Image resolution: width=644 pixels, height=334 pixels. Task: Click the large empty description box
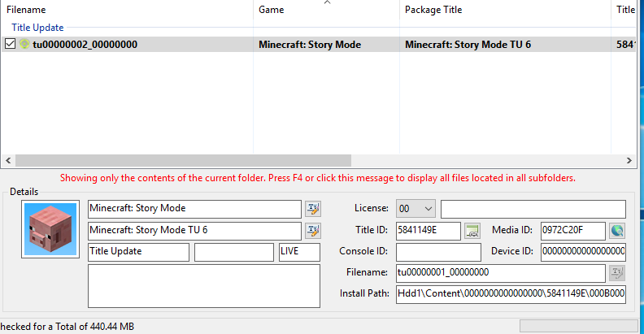[204, 286]
